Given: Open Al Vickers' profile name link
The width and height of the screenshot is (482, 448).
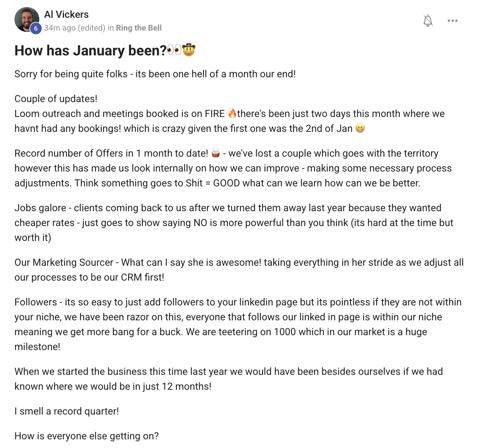Looking at the screenshot, I should coord(67,14).
